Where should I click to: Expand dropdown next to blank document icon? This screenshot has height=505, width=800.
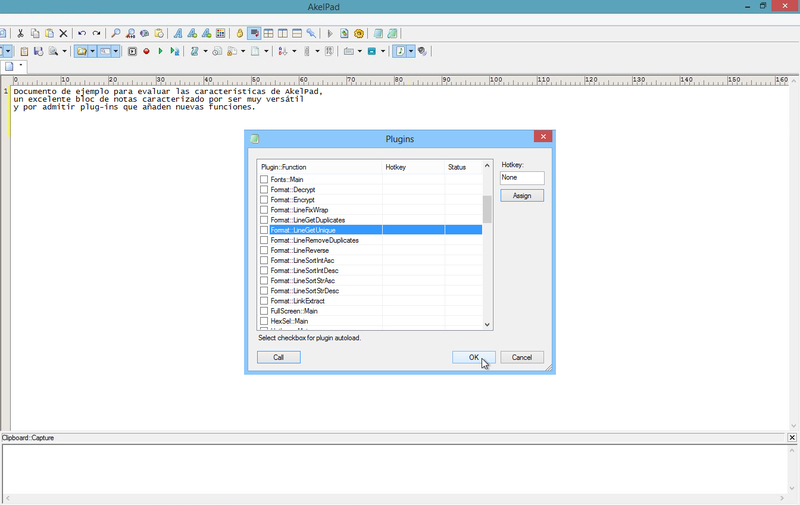click(x=266, y=52)
